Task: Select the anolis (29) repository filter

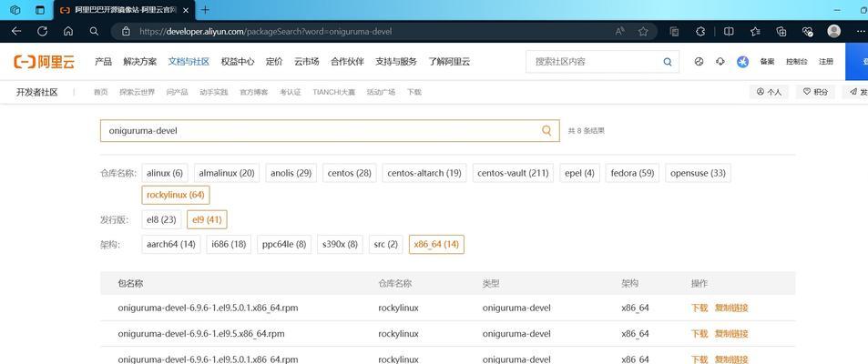Action: tap(291, 173)
